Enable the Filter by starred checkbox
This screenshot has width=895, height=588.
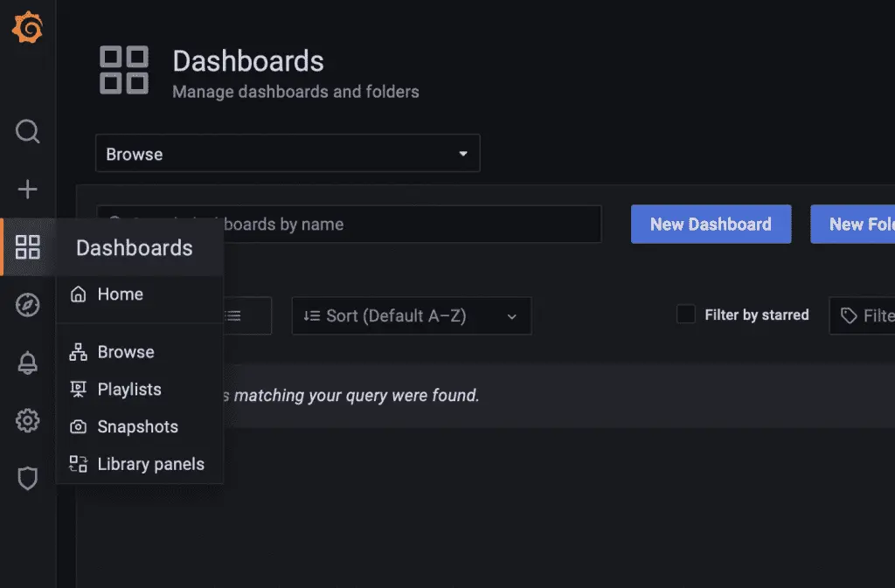686,315
